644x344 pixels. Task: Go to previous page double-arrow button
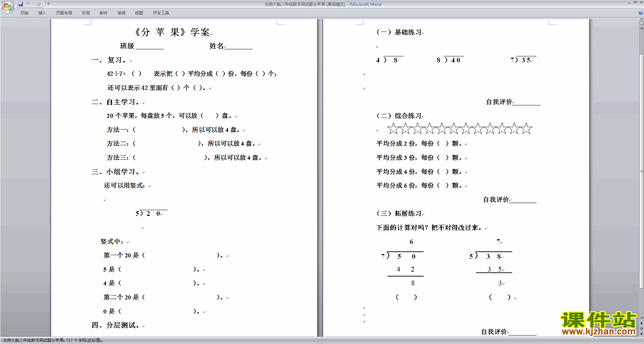point(641,323)
